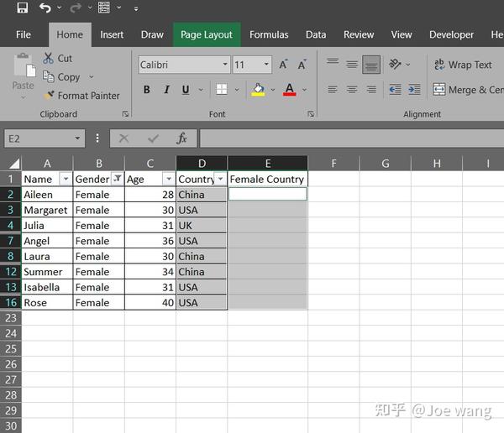Click the Paste clipboard icon

pyautogui.click(x=24, y=65)
